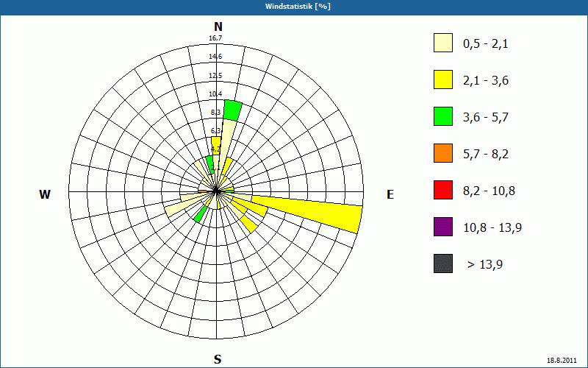Click the green tip of the north-northeast sector
Screen dimensions: 588x368
pos(232,110)
